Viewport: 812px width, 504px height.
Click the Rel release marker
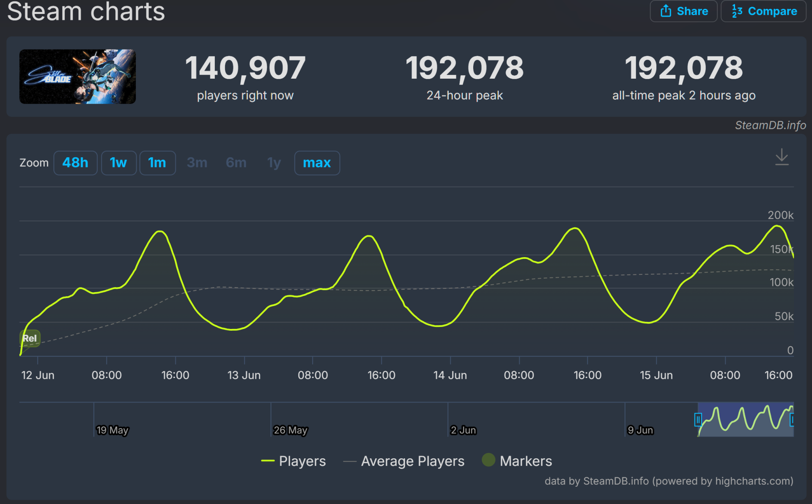30,338
